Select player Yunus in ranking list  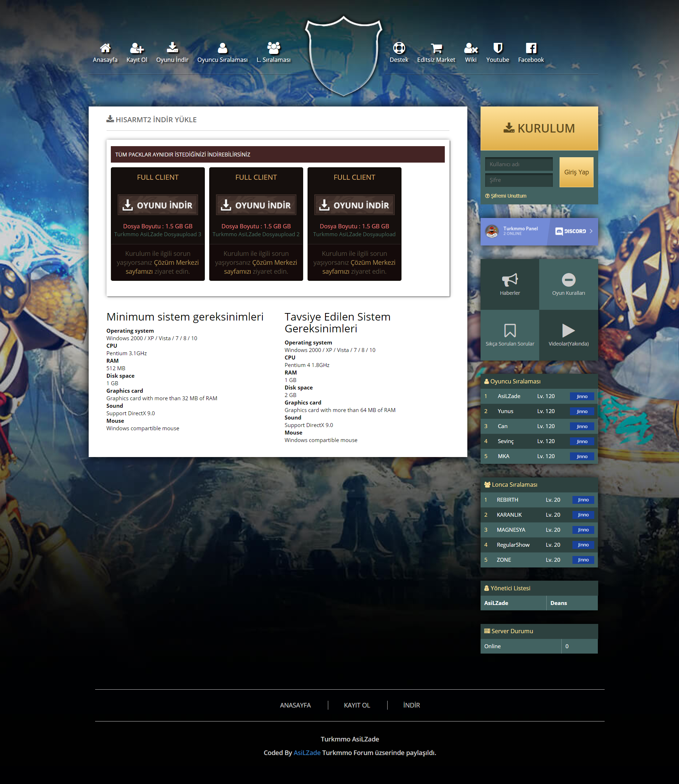(506, 411)
